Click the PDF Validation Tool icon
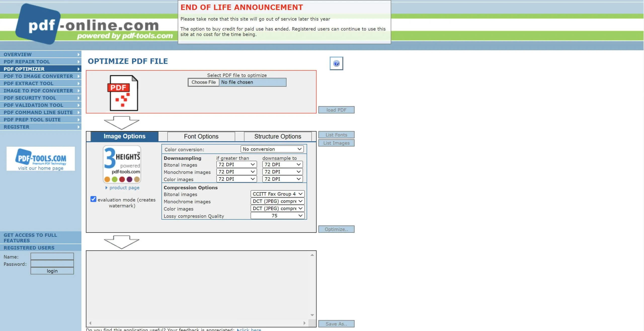Viewport: 644px width, 331px height. pos(41,105)
